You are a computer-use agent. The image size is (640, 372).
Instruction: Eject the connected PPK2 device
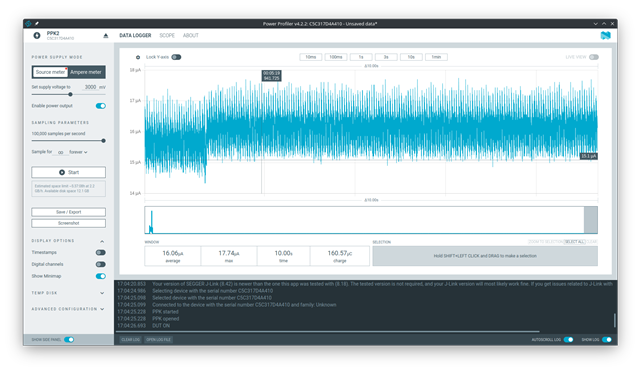(106, 36)
